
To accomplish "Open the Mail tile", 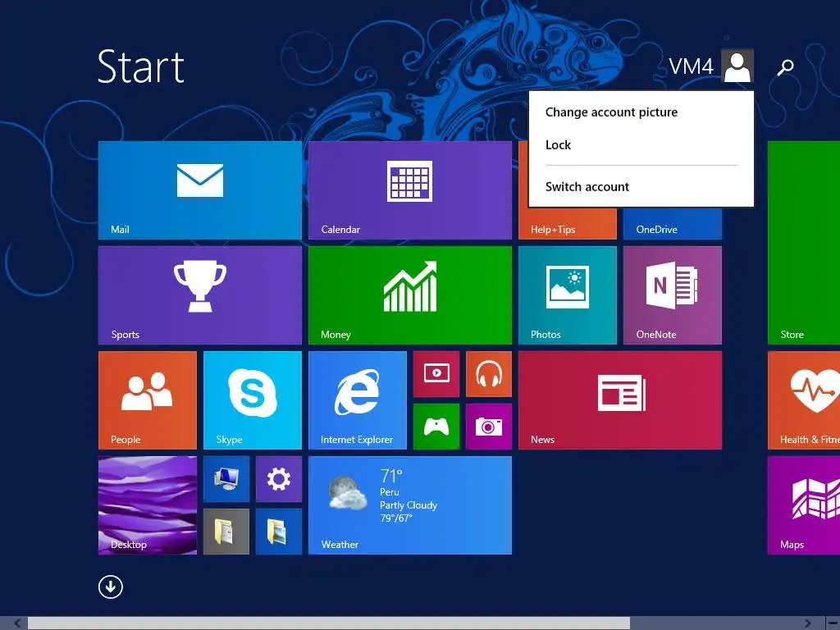I will [x=200, y=189].
